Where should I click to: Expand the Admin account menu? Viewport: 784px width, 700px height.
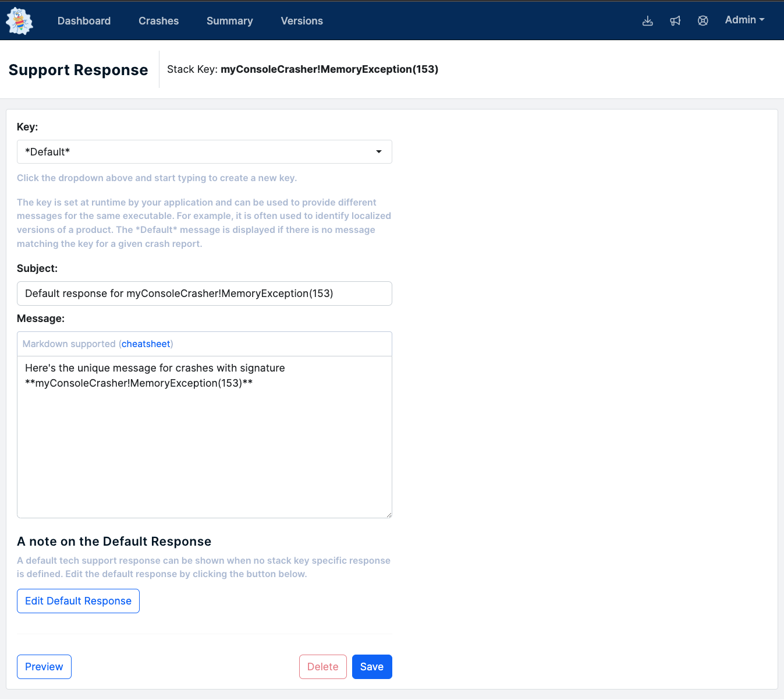pyautogui.click(x=744, y=20)
